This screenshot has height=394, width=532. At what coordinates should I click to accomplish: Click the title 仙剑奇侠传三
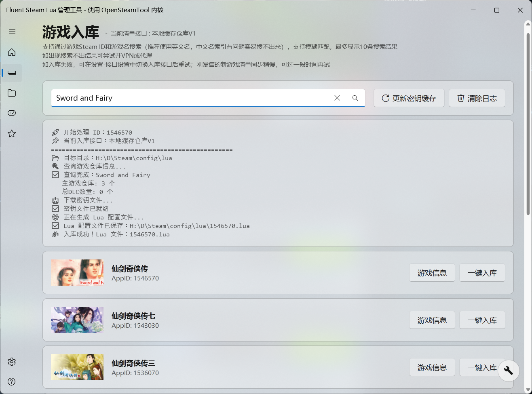coord(133,363)
